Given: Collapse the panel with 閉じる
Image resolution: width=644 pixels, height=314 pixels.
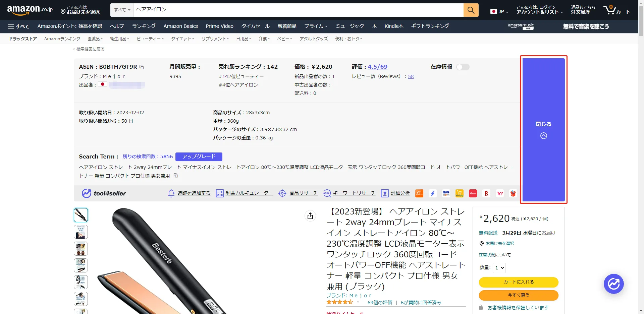Looking at the screenshot, I should pyautogui.click(x=543, y=129).
